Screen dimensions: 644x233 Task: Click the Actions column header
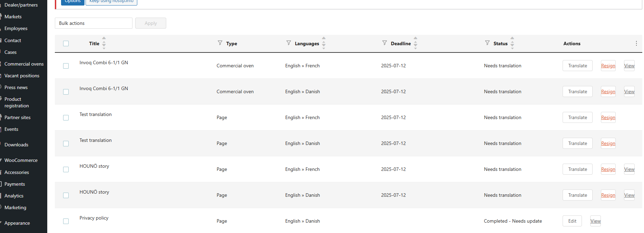click(x=572, y=43)
